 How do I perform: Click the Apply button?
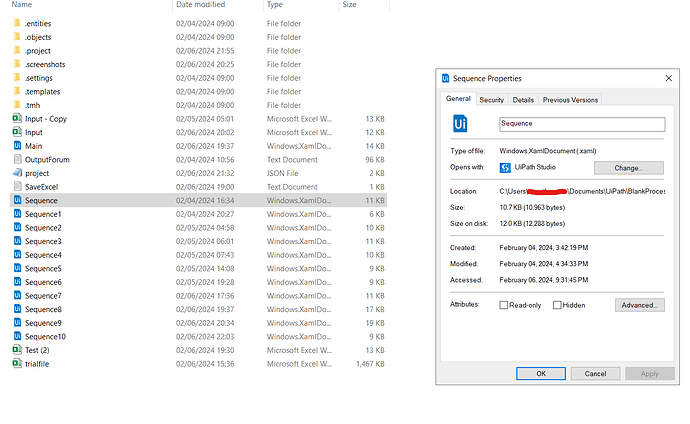click(650, 373)
